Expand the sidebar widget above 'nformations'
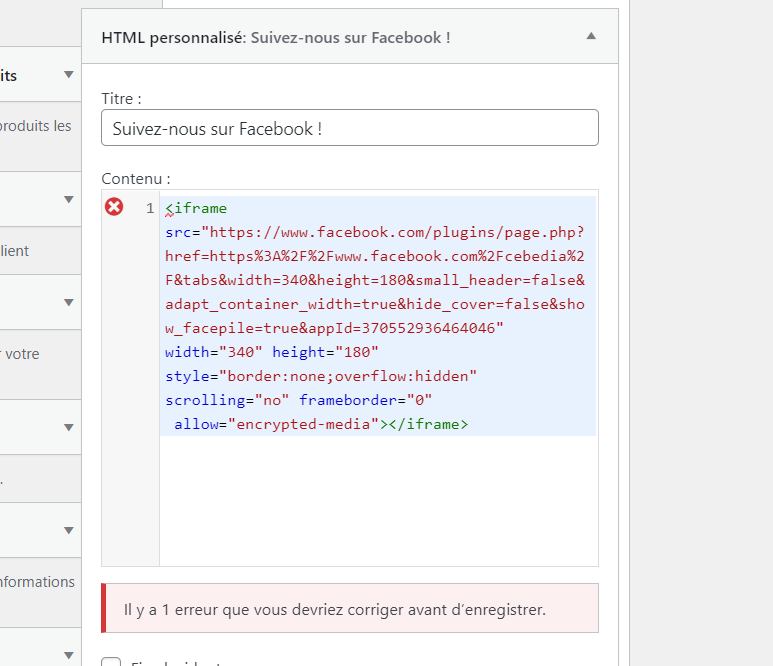Screen dimensions: 773x666 69,530
